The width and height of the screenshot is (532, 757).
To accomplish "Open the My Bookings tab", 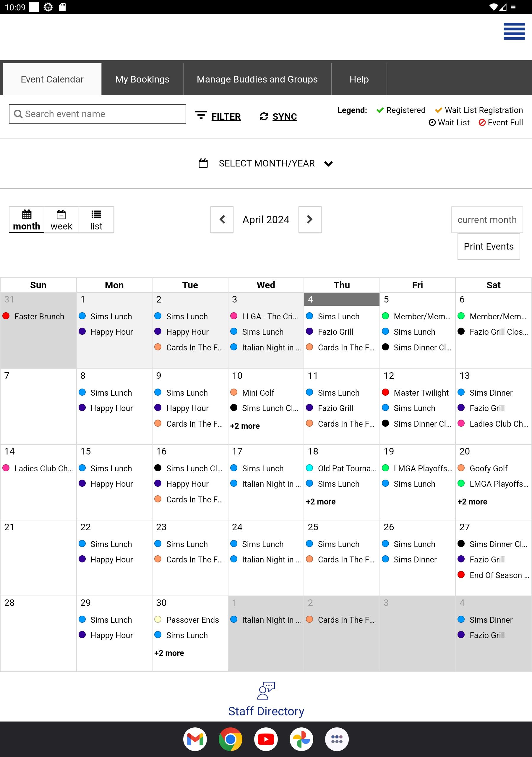I will (142, 79).
